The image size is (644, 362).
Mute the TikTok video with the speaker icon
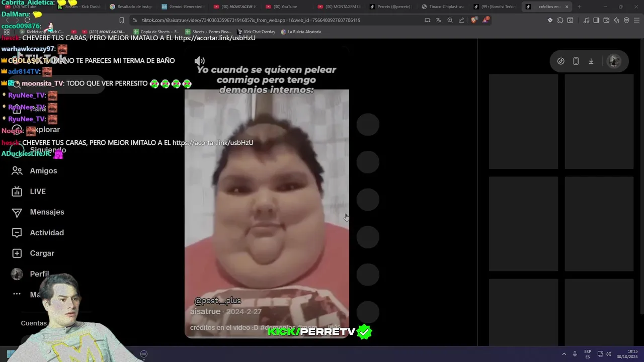pos(200,61)
